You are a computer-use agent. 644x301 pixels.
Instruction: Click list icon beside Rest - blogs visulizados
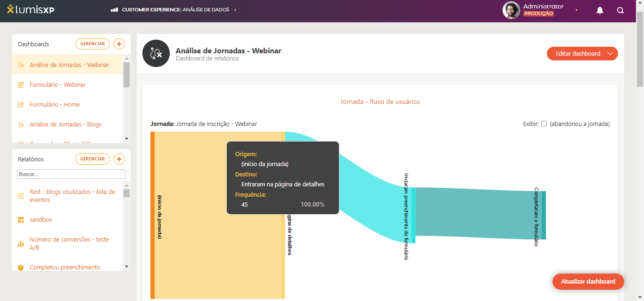(x=21, y=196)
